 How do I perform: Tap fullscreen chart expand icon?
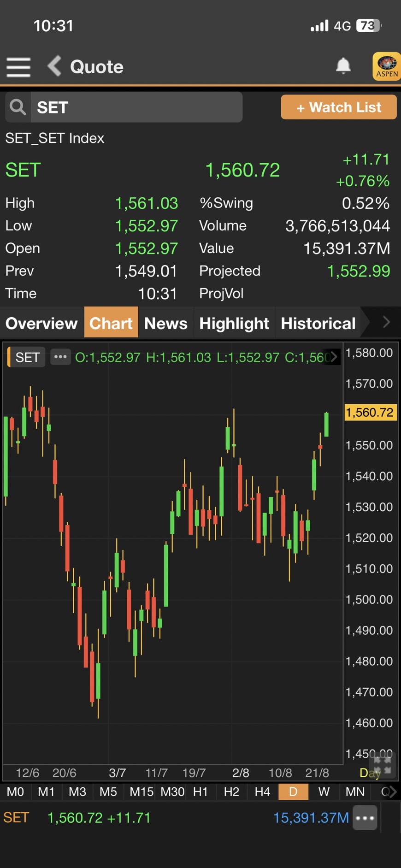(x=382, y=764)
